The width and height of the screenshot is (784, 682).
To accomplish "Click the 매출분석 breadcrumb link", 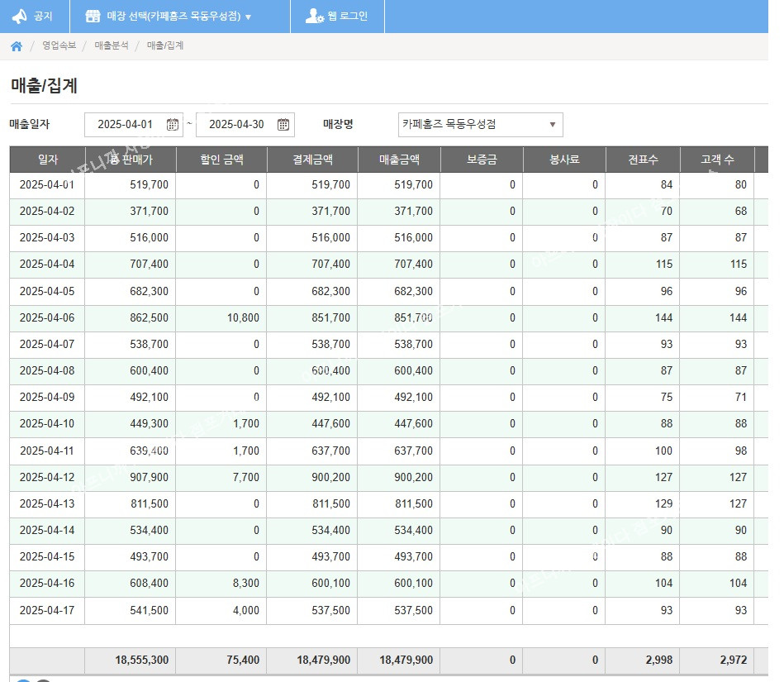I will tap(112, 45).
